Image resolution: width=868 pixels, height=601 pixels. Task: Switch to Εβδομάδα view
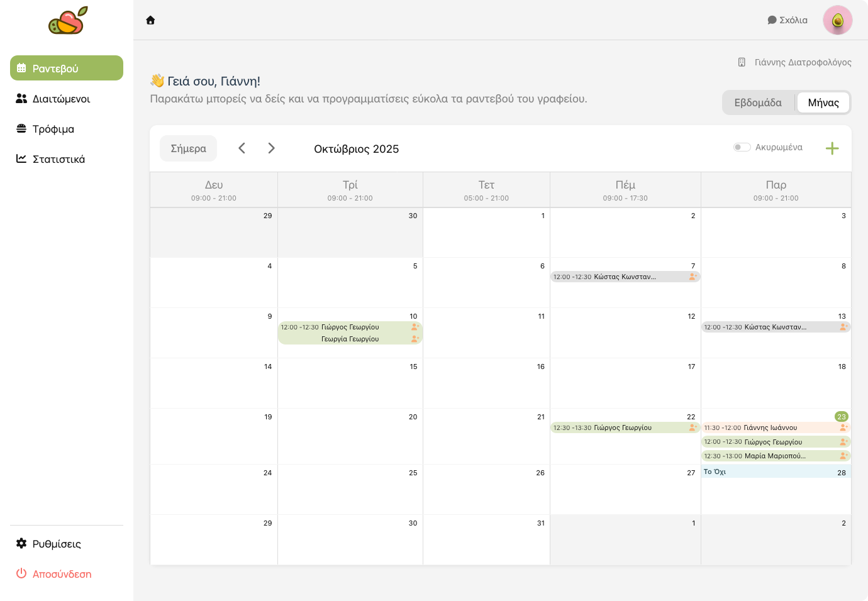click(x=758, y=102)
